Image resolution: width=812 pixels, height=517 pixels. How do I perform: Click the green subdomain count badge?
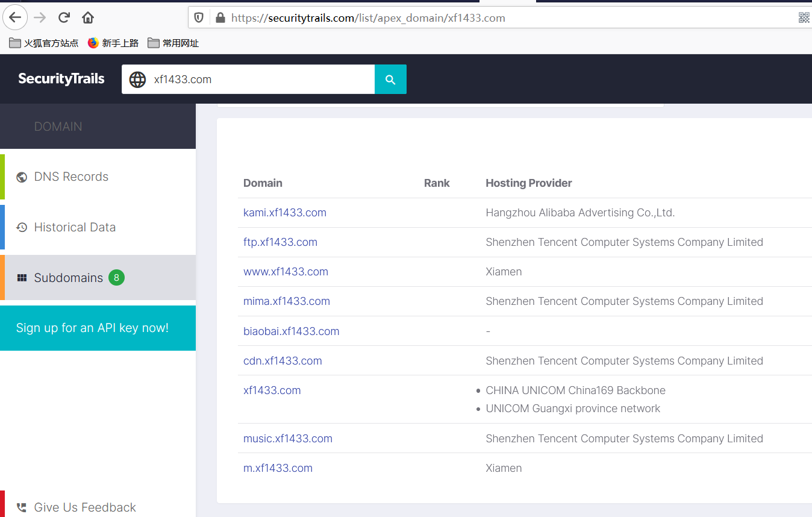117,278
